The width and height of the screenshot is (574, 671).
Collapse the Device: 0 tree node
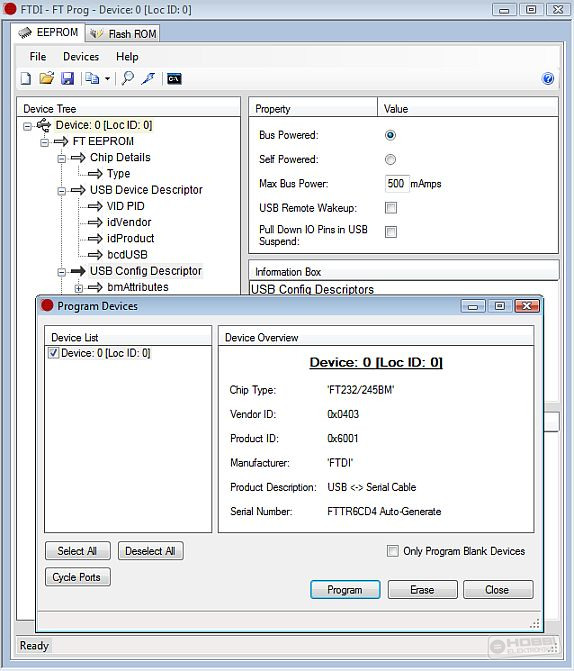point(27,126)
